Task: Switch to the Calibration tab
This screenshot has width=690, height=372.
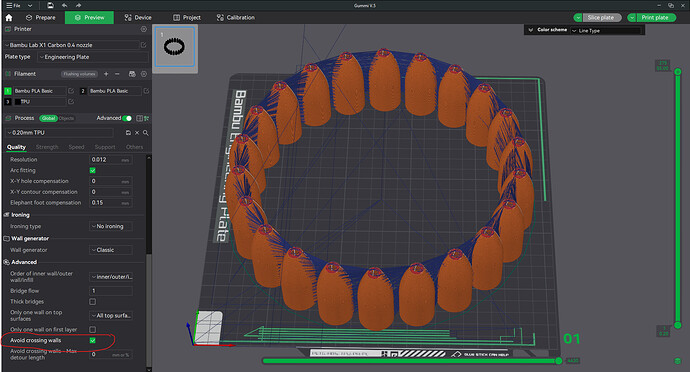Action: [236, 18]
